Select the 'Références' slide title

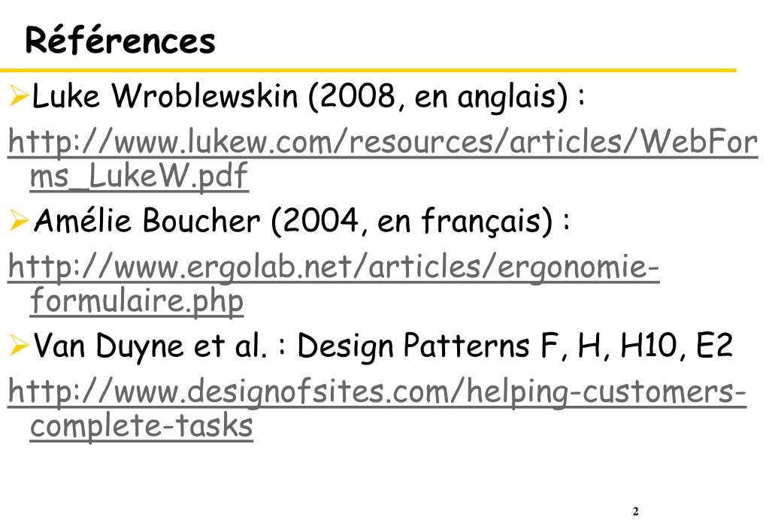click(x=120, y=40)
